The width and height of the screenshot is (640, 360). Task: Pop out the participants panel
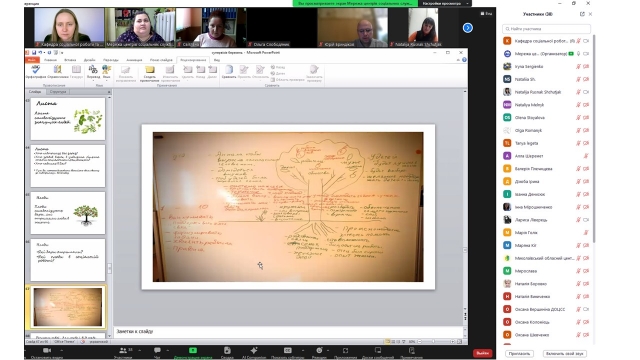click(582, 14)
